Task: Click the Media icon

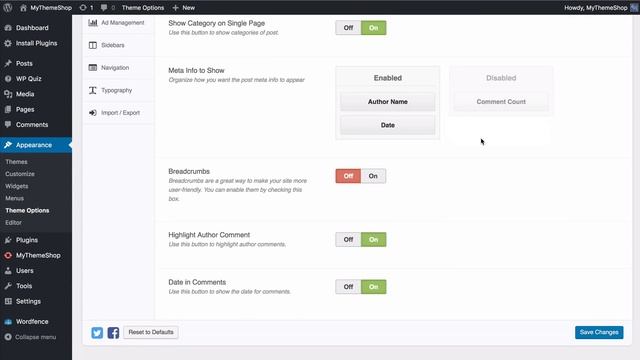Action: pos(8,94)
